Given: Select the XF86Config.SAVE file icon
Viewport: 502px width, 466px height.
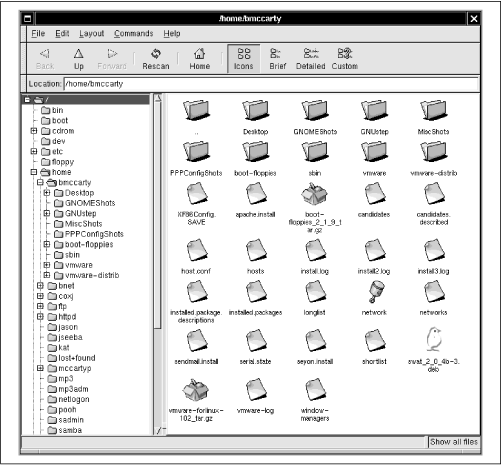Looking at the screenshot, I should (197, 193).
